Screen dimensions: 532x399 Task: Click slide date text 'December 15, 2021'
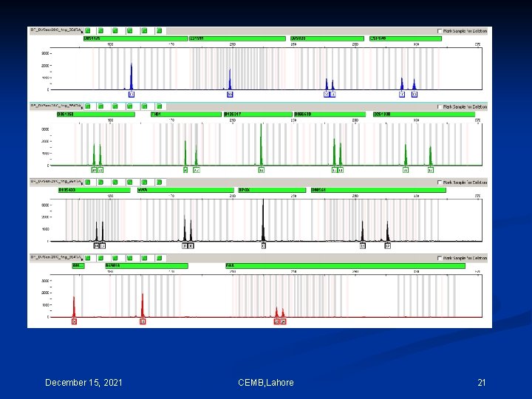coord(83,383)
